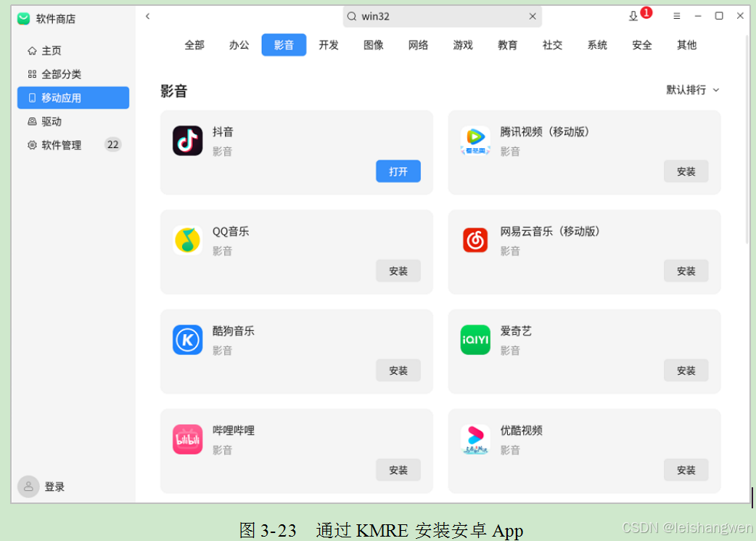This screenshot has width=756, height=541.
Task: Select the 影音 category tab
Action: [284, 45]
